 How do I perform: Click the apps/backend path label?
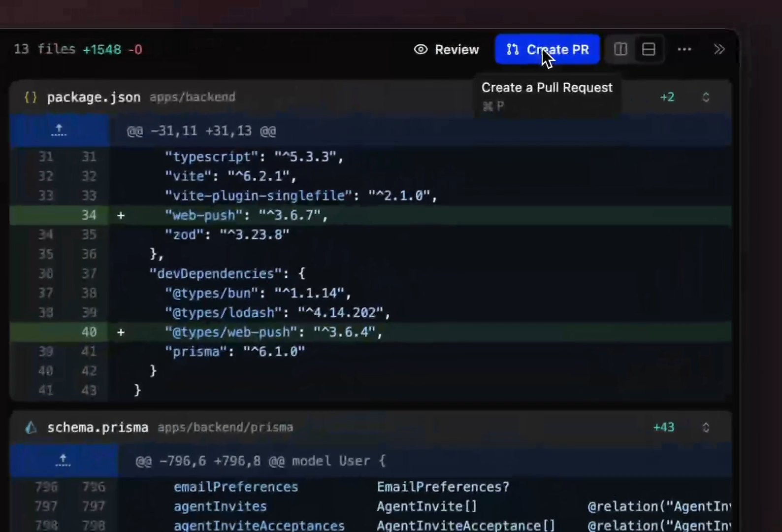[x=193, y=97]
